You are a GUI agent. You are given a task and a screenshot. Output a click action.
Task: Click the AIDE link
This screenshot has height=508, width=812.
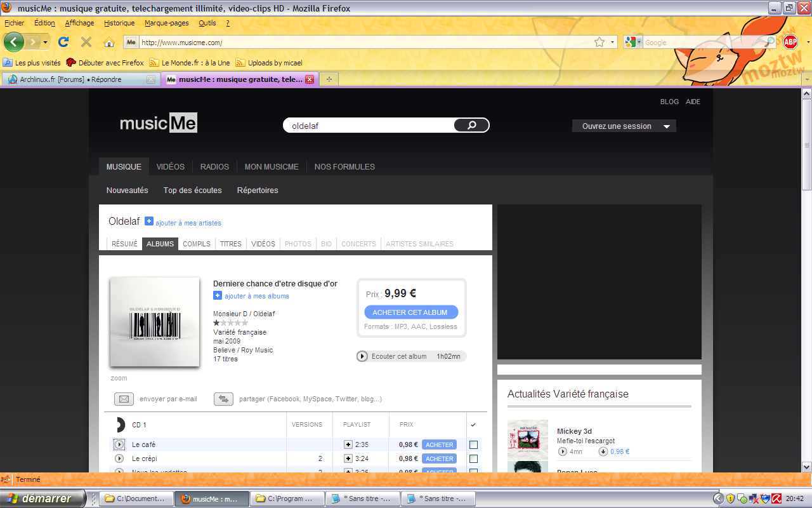point(693,102)
